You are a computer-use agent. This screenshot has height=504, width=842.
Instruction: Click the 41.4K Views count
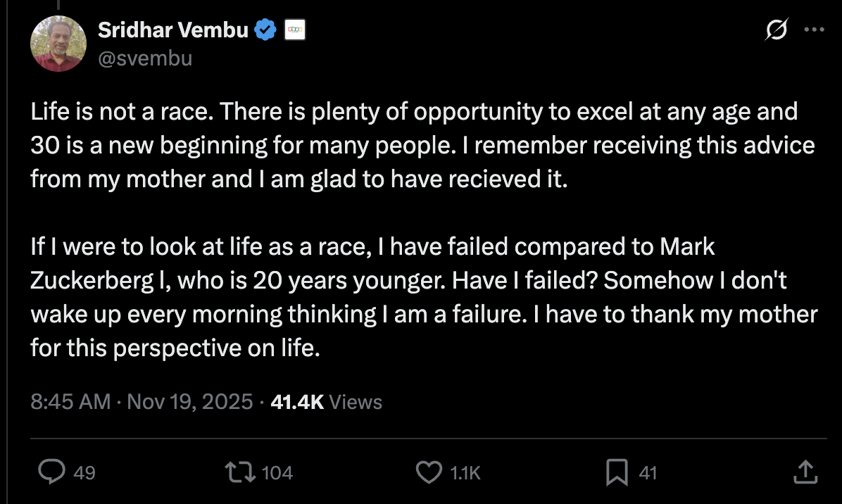pyautogui.click(x=326, y=401)
